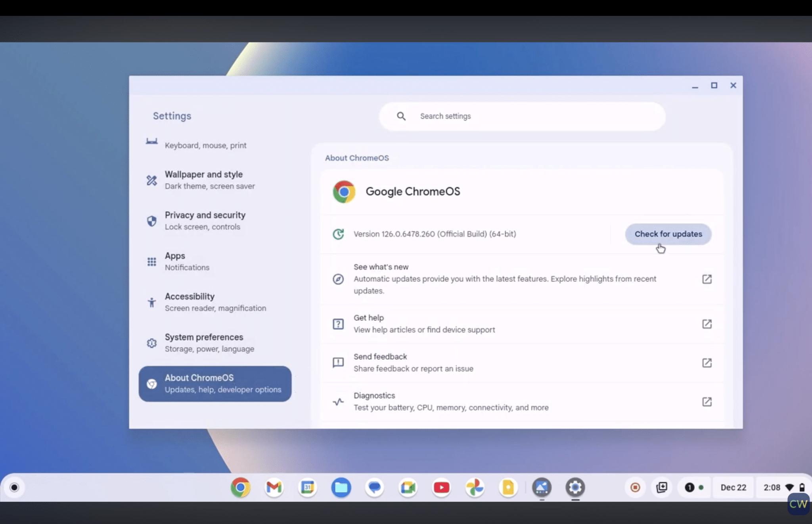812x524 pixels.
Task: Select About ChromeOS in sidebar
Action: [x=215, y=384]
